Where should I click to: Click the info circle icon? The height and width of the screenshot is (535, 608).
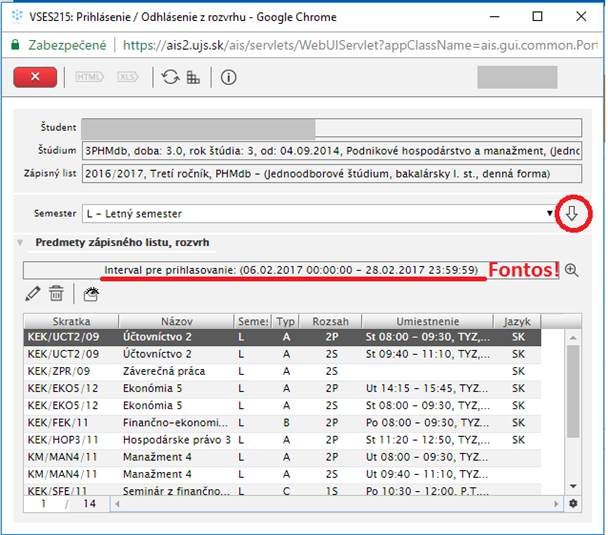click(x=229, y=77)
